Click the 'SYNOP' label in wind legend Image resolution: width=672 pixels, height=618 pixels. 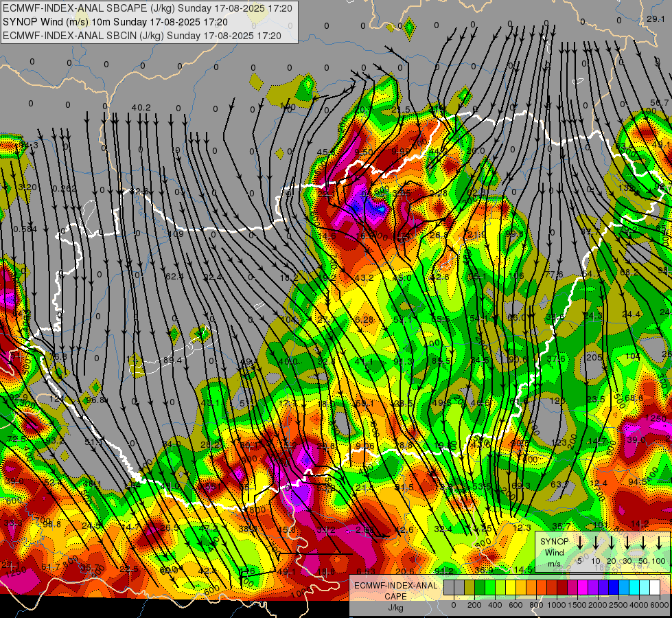click(554, 542)
